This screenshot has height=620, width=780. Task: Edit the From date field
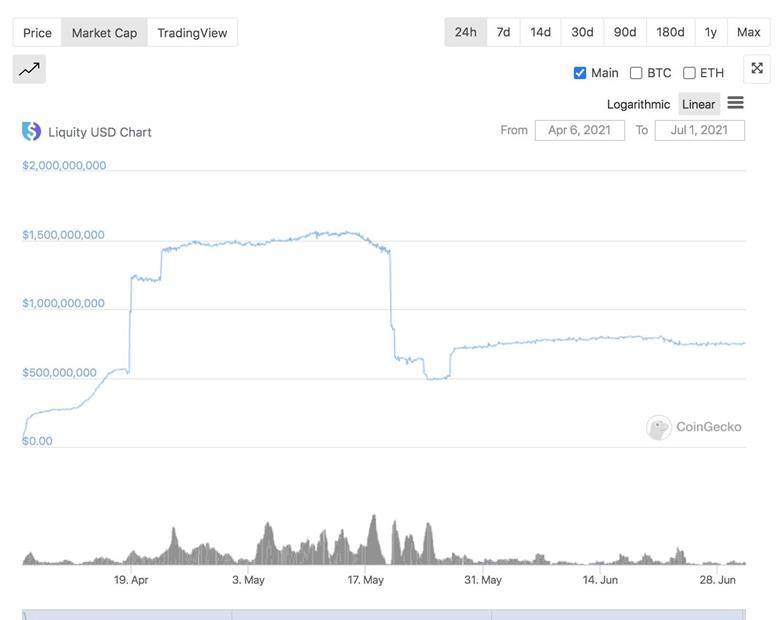(x=580, y=130)
